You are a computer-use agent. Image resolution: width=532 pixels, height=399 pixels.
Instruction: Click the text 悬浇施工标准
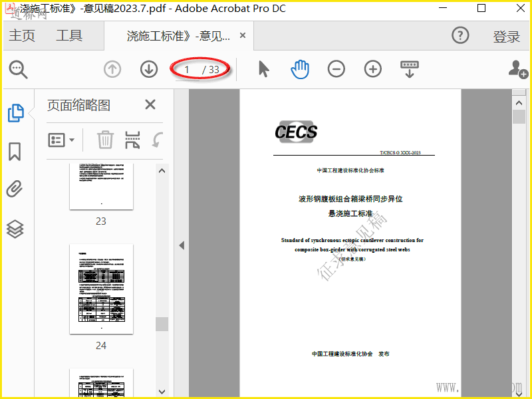(350, 213)
